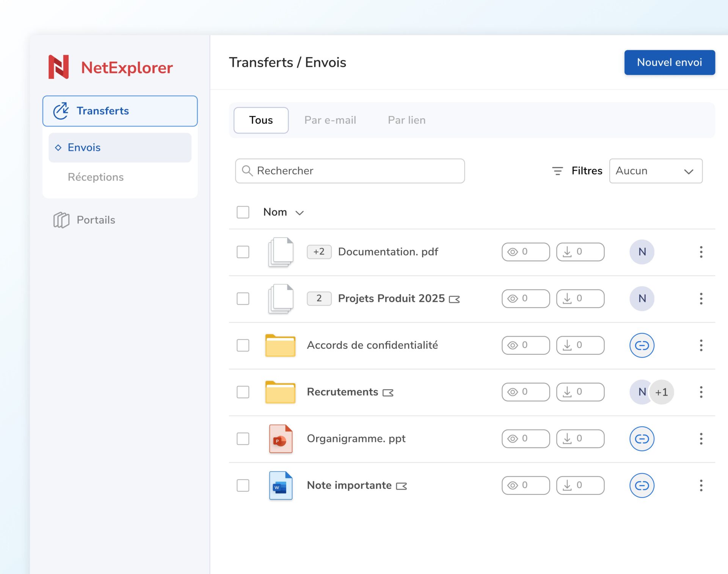Viewport: 728px width, 574px height.
Task: Open the Portails section icon
Action: [61, 220]
